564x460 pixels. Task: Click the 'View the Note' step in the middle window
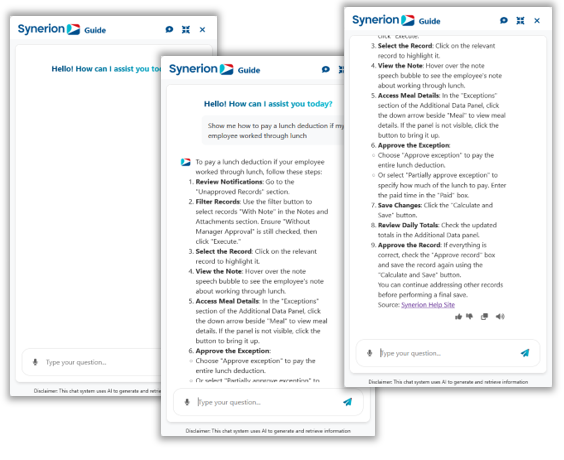coord(256,281)
